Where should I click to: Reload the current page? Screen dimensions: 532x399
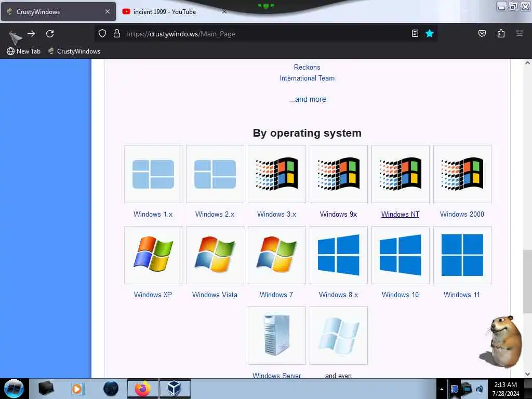(50, 34)
